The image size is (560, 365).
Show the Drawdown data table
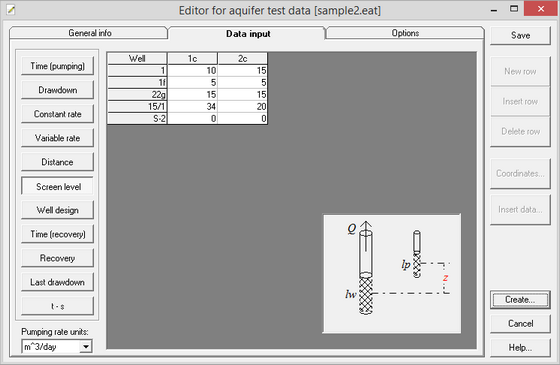(57, 90)
